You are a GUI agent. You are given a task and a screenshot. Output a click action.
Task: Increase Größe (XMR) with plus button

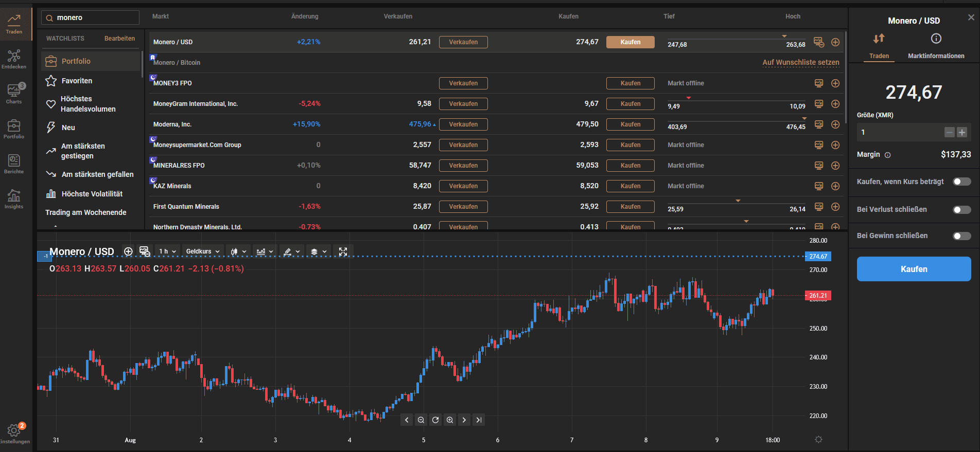(x=962, y=133)
